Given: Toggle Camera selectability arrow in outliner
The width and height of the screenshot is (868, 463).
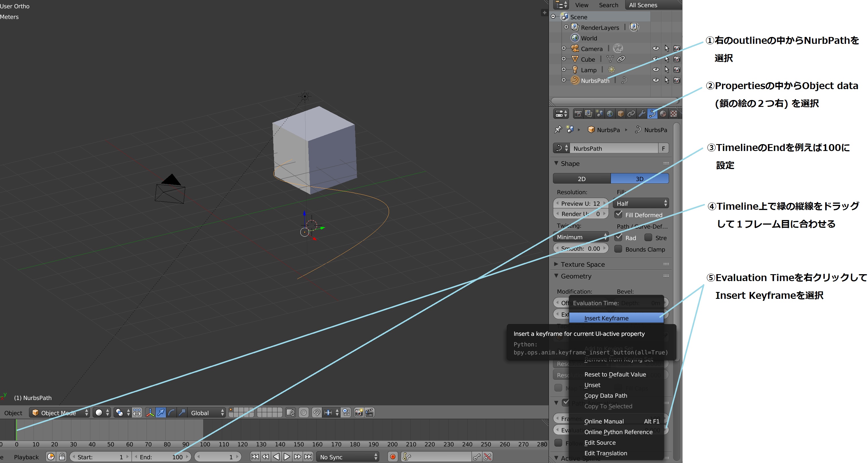Looking at the screenshot, I should click(x=666, y=48).
